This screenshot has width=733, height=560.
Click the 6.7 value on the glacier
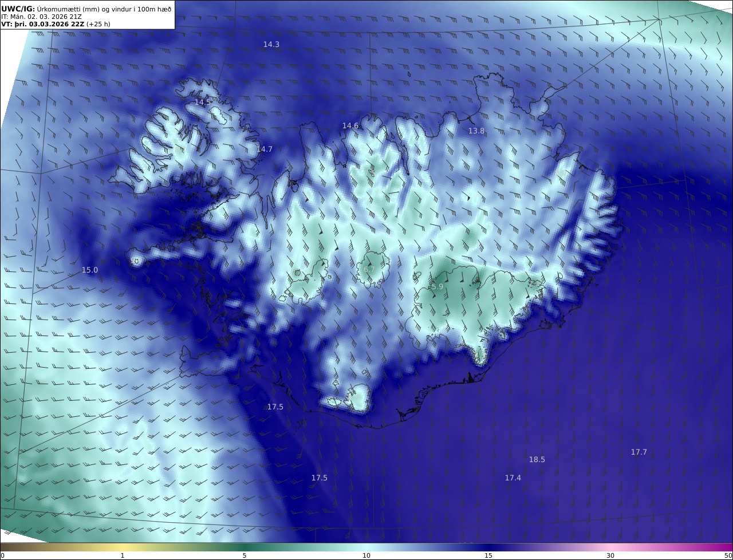coord(369,269)
